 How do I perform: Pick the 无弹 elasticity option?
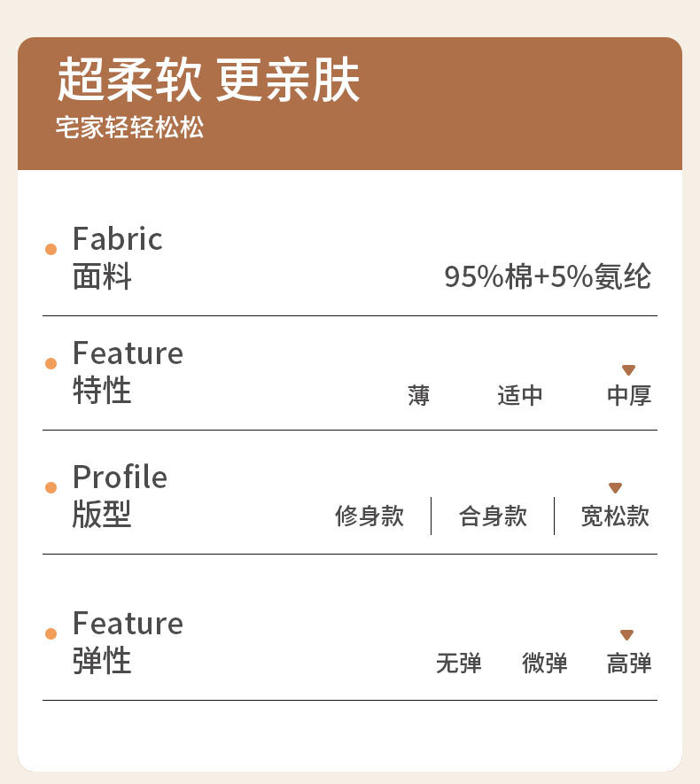point(458,663)
